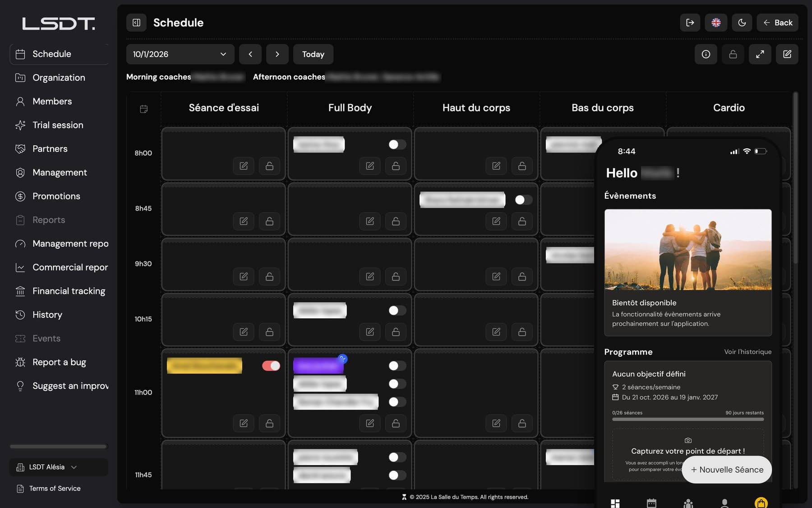Screen dimensions: 812x508
Task: Go to the next day with right chevron
Action: 277,54
